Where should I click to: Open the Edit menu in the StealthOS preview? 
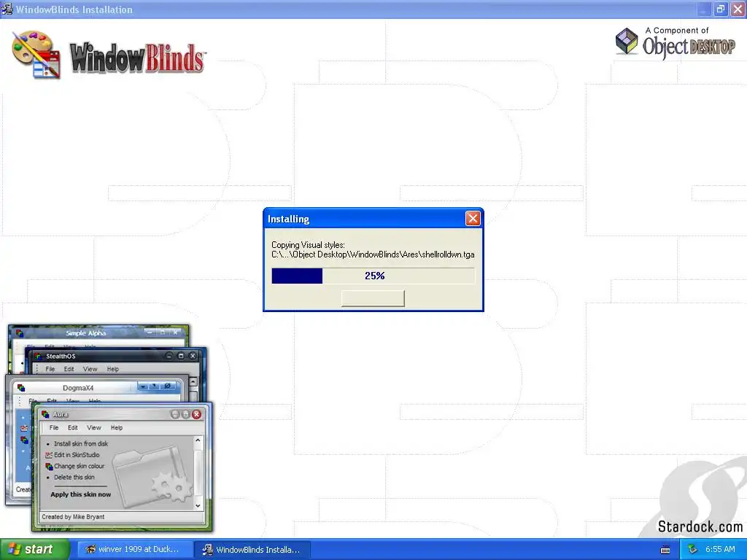69,369
